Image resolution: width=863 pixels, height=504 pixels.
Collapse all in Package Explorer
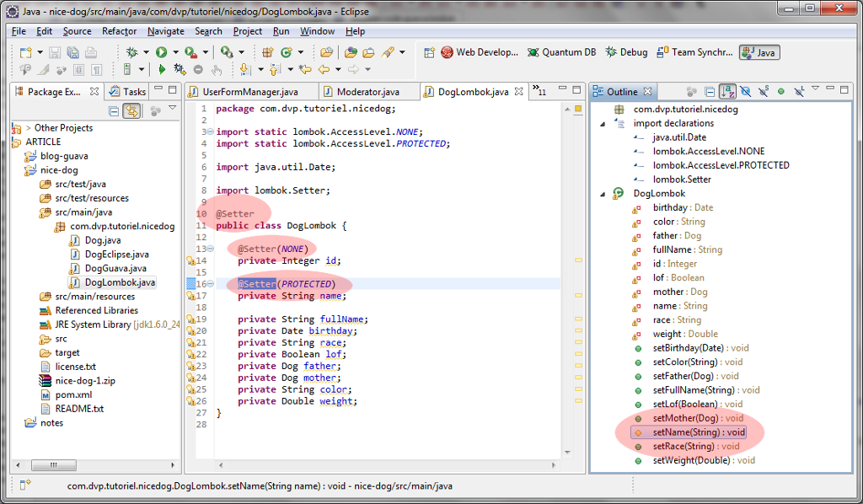(x=115, y=110)
